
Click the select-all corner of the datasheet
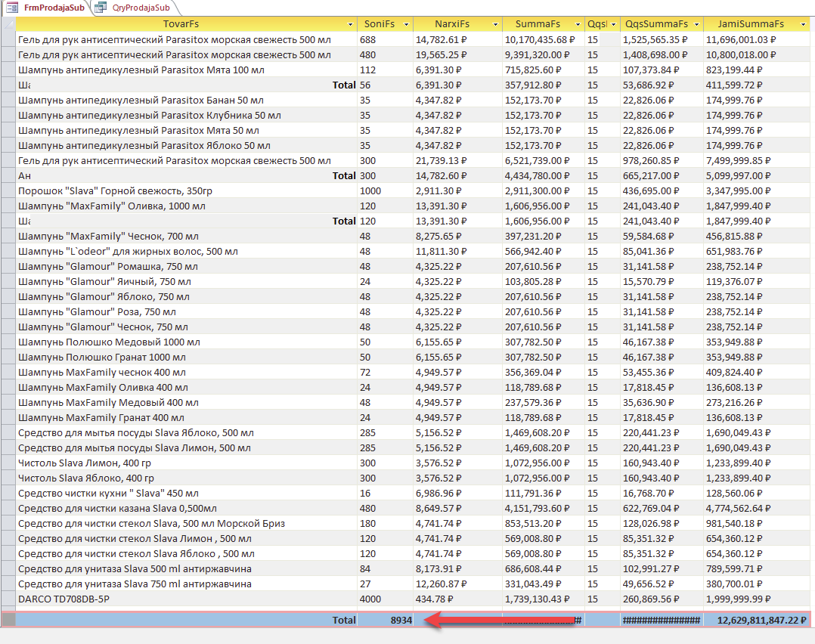[x=8, y=24]
